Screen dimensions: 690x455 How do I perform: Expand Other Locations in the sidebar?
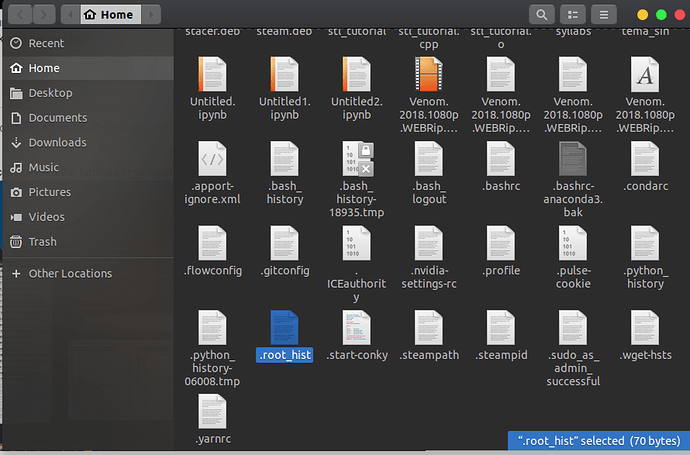click(x=70, y=273)
